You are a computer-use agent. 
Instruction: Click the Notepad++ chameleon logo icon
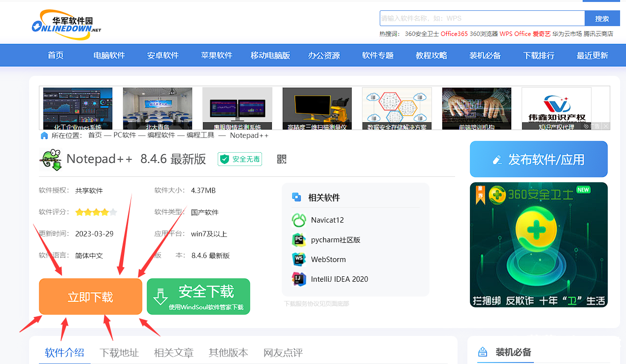point(51,160)
